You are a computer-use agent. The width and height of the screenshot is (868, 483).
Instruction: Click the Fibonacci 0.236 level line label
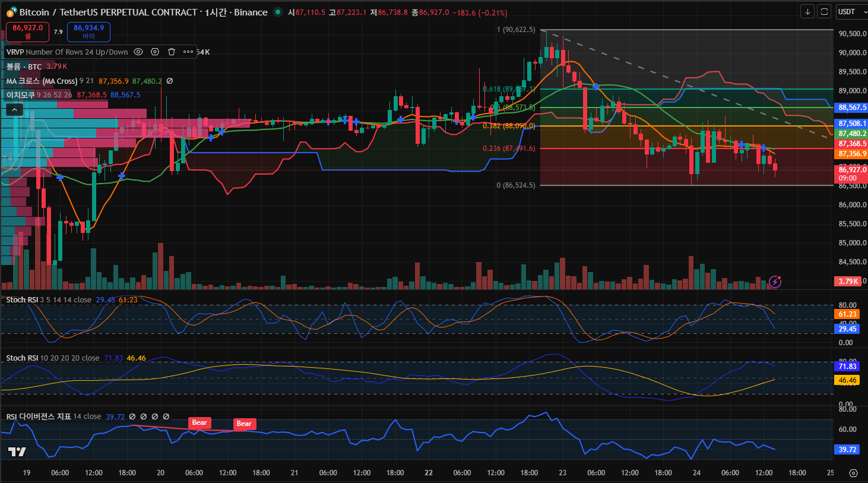click(508, 149)
